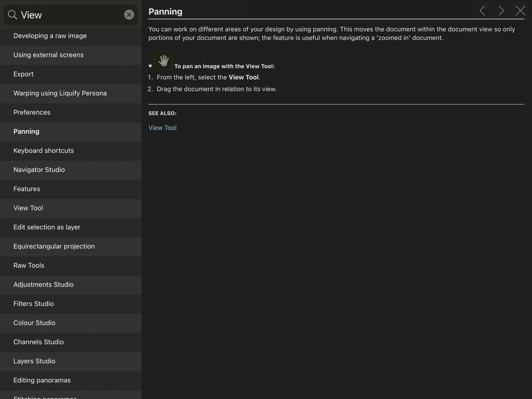The height and width of the screenshot is (399, 532).
Task: Click the search magnifier icon
Action: [12, 15]
